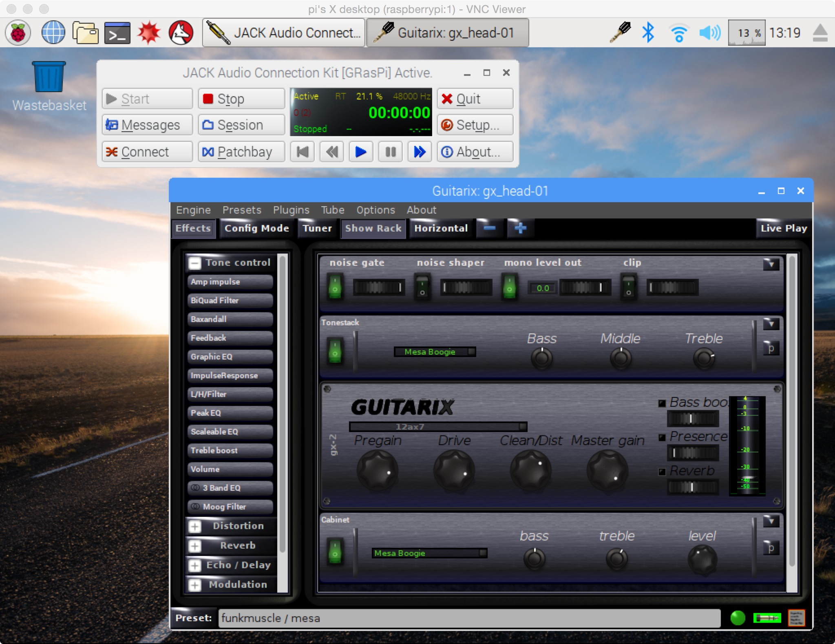Collapse the noise gate rack arrow

tap(771, 264)
